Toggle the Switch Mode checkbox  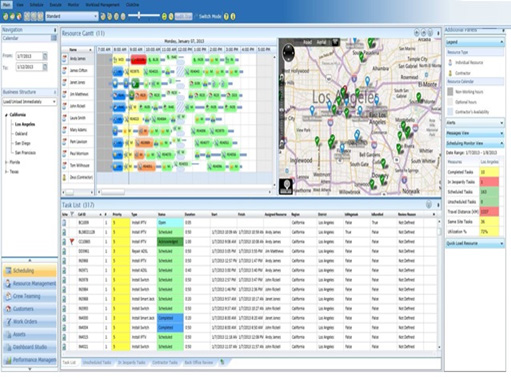pos(196,16)
